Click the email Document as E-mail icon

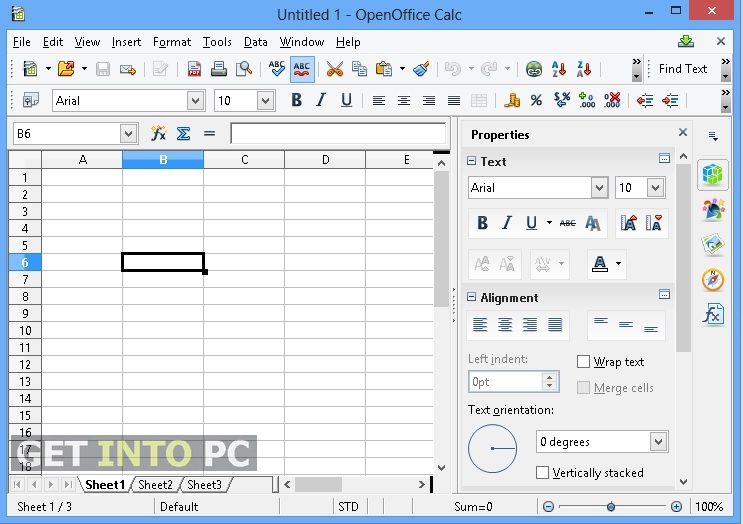point(128,70)
